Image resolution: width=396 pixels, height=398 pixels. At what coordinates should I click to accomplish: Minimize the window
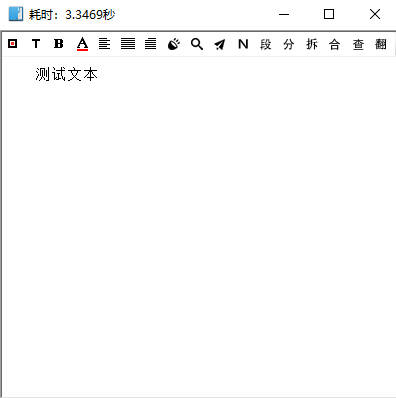pyautogui.click(x=284, y=14)
